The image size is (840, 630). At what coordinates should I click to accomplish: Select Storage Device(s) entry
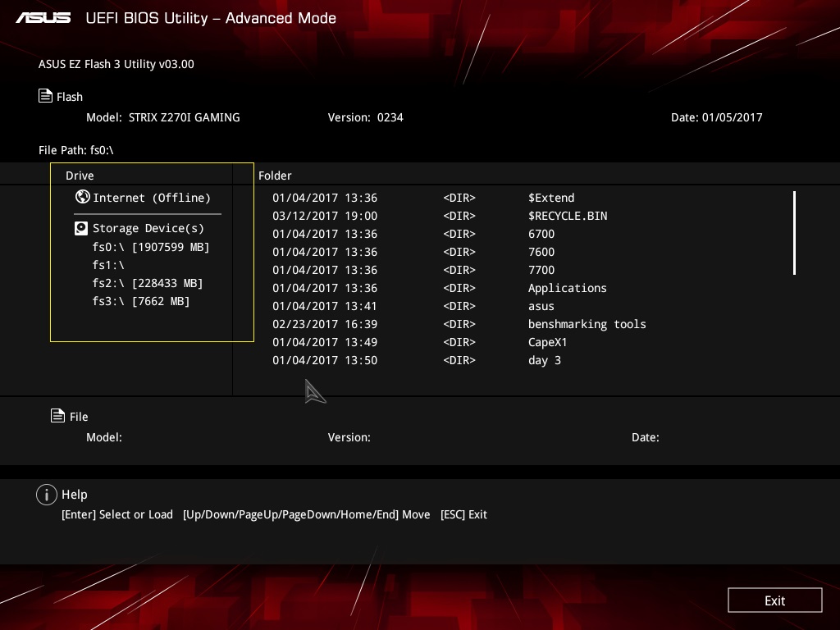click(148, 228)
